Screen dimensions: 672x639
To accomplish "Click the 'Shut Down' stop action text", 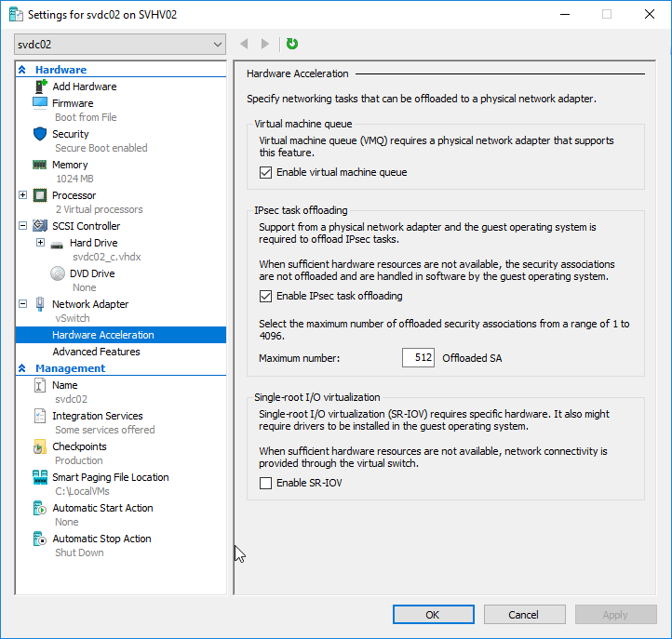I will 79,552.
